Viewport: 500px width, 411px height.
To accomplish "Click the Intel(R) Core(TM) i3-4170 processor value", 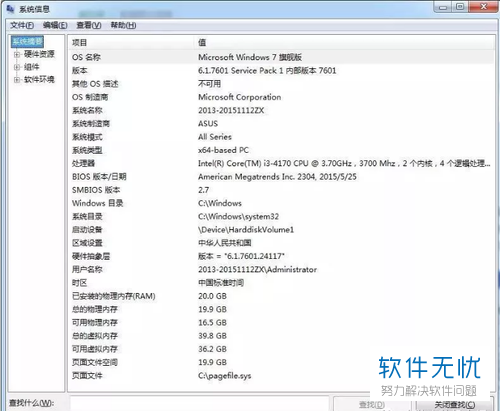I will [x=344, y=163].
